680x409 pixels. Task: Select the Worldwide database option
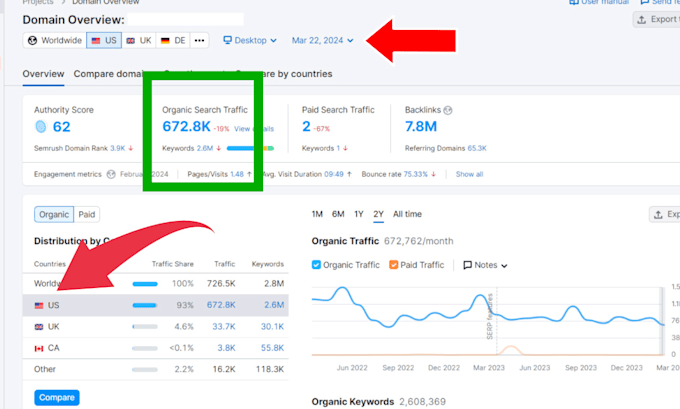(55, 40)
